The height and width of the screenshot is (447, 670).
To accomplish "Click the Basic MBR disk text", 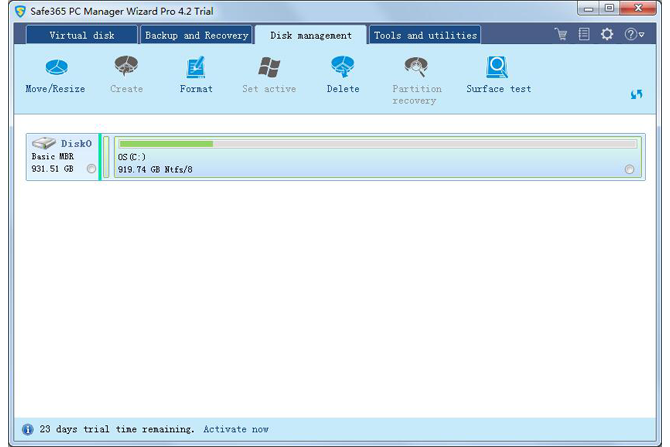I will tap(53, 156).
